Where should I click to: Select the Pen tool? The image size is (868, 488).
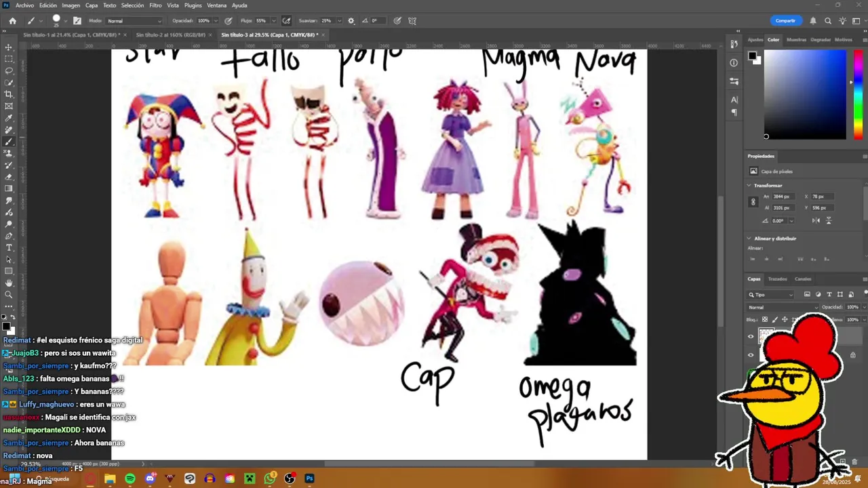tap(9, 236)
